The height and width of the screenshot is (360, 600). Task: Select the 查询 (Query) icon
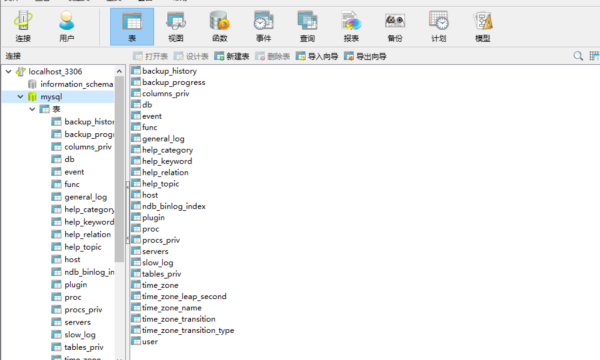(307, 26)
